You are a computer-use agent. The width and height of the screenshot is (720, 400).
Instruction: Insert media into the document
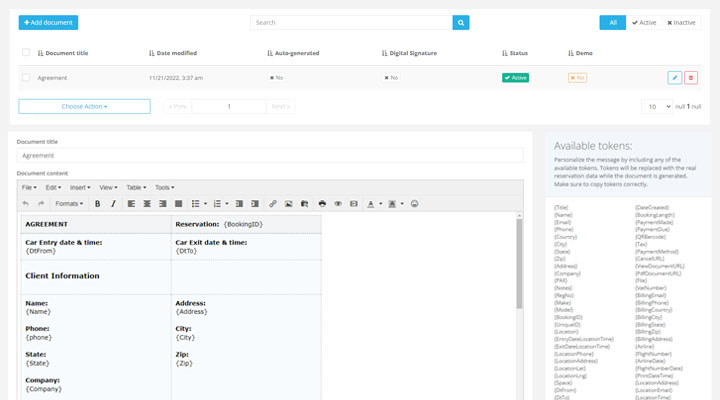304,203
